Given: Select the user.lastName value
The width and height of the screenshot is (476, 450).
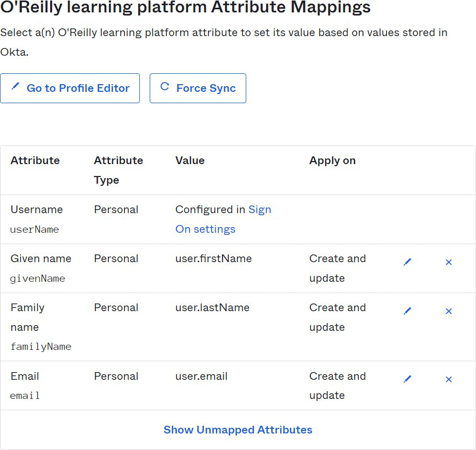Looking at the screenshot, I should click(x=213, y=308).
